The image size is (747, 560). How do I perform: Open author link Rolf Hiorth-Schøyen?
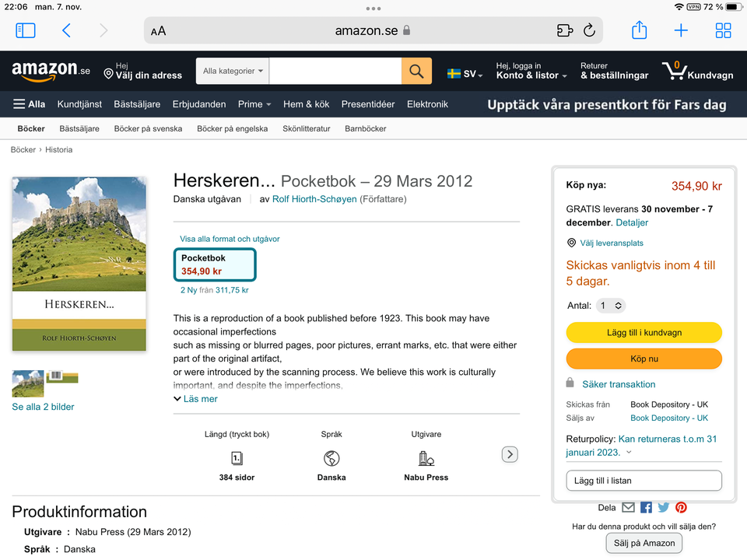tap(314, 199)
